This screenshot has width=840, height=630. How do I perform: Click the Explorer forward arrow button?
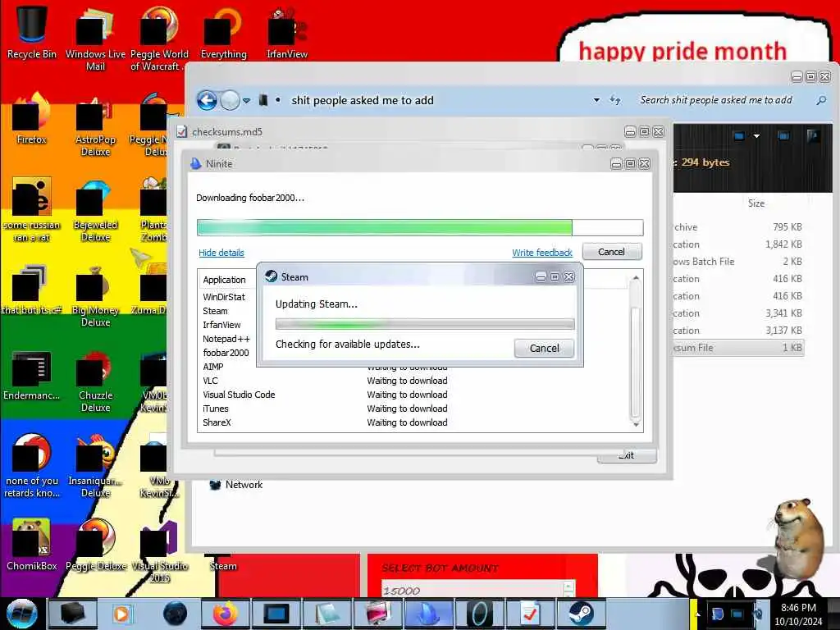[230, 100]
